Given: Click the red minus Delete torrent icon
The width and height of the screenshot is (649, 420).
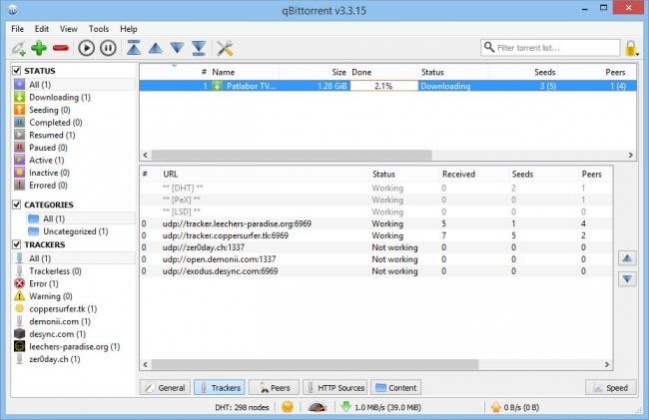Looking at the screenshot, I should point(60,48).
